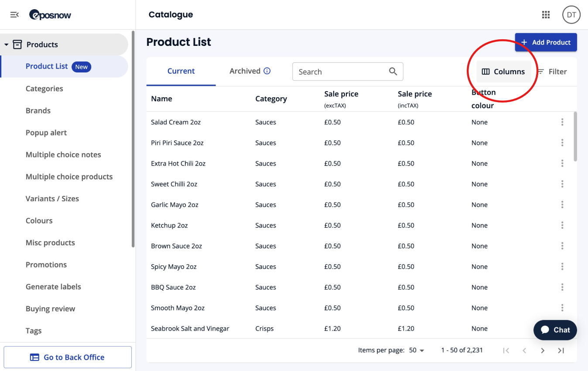
Task: Open Promotions in the sidebar
Action: (x=46, y=265)
